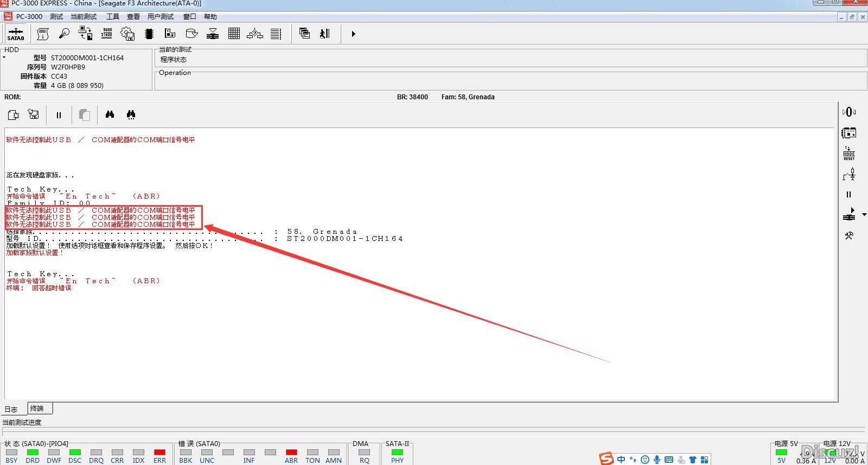868x465 pixels.
Task: Click the DRD status indicator
Action: [x=33, y=453]
